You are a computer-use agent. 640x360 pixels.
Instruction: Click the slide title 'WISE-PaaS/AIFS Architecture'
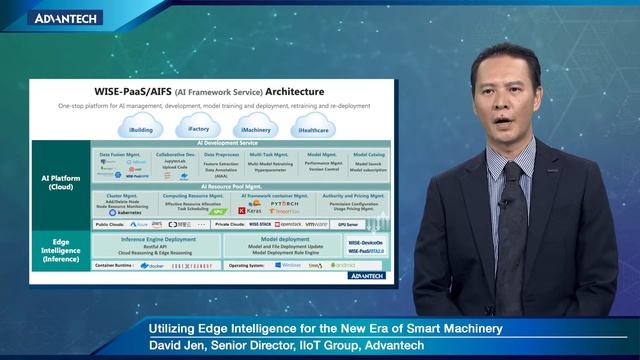point(209,92)
